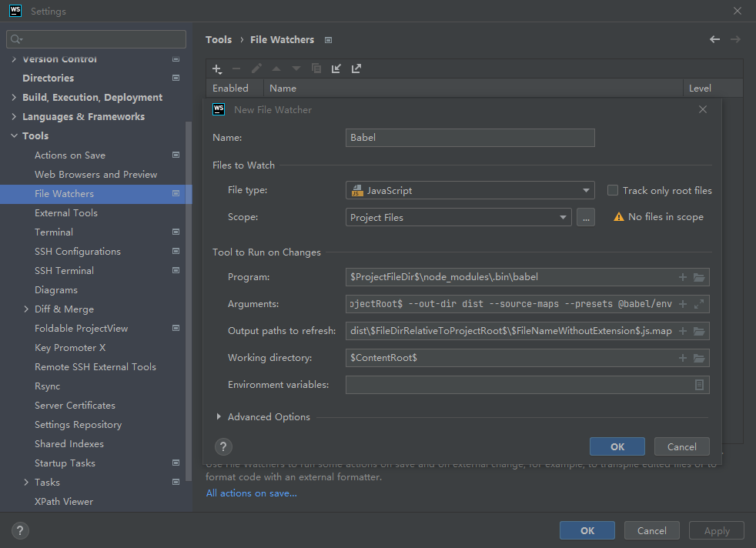This screenshot has width=756, height=548.
Task: Expand Languages & Frameworks node
Action: [14, 117]
